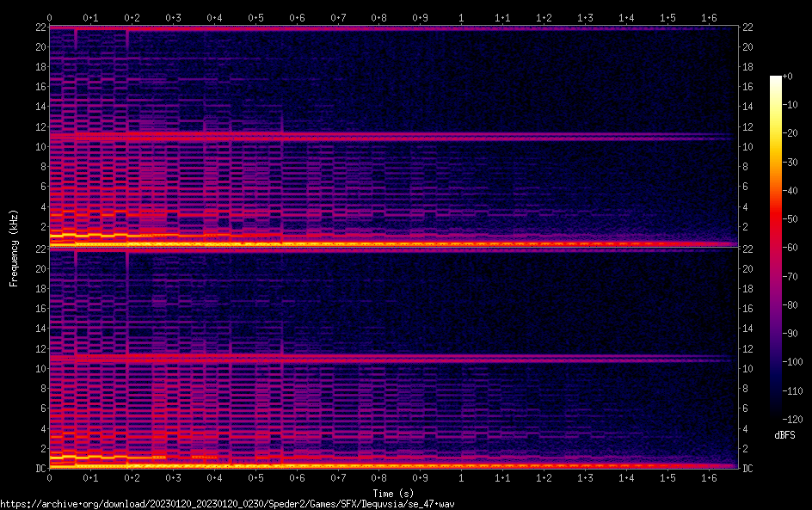This screenshot has height=510, width=812.
Task: Click the 0.2 tick on the bottom time axis
Action: pyautogui.click(x=132, y=477)
